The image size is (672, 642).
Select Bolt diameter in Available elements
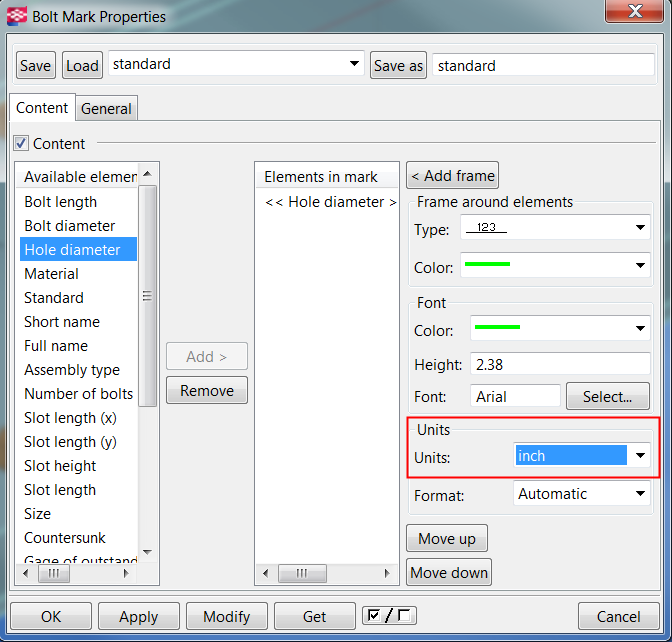coord(70,226)
